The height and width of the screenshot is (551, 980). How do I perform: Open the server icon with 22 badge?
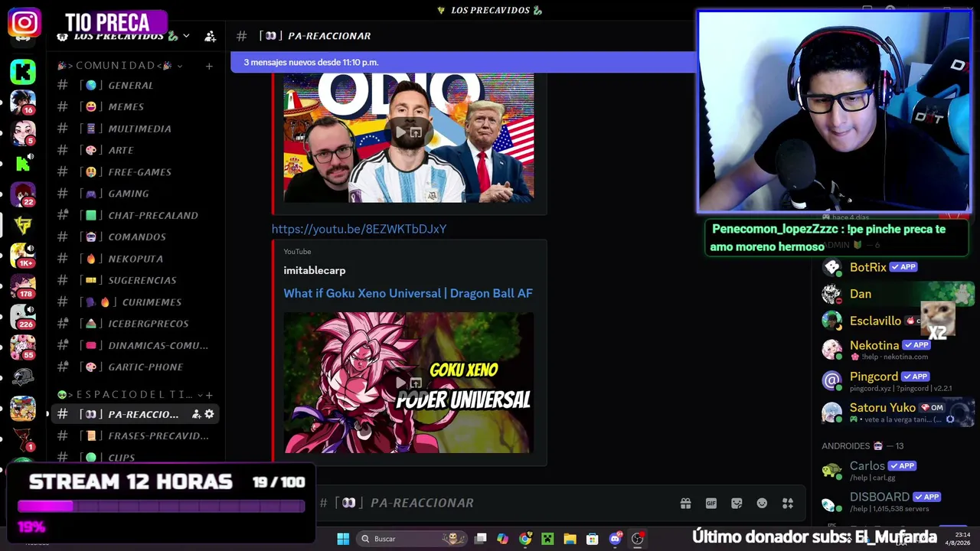point(23,194)
